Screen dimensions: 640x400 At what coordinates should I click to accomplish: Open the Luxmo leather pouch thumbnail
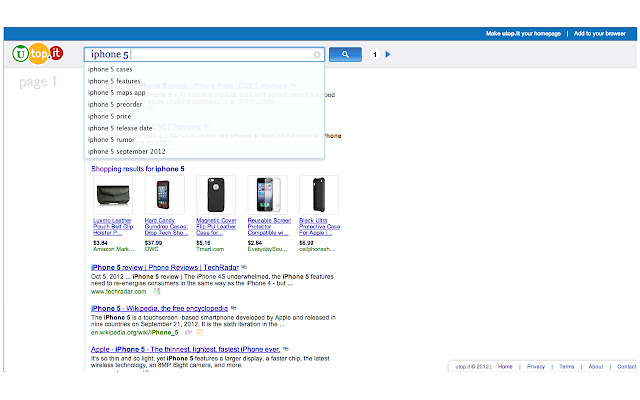[x=113, y=195]
